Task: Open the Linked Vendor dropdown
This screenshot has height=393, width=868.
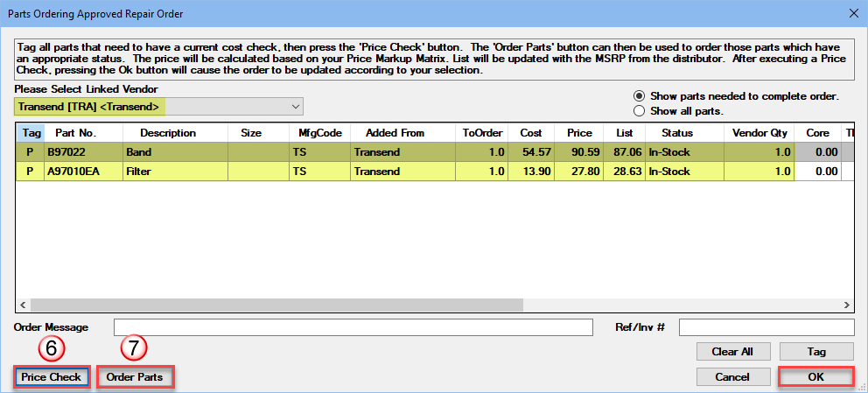Action: 293,107
